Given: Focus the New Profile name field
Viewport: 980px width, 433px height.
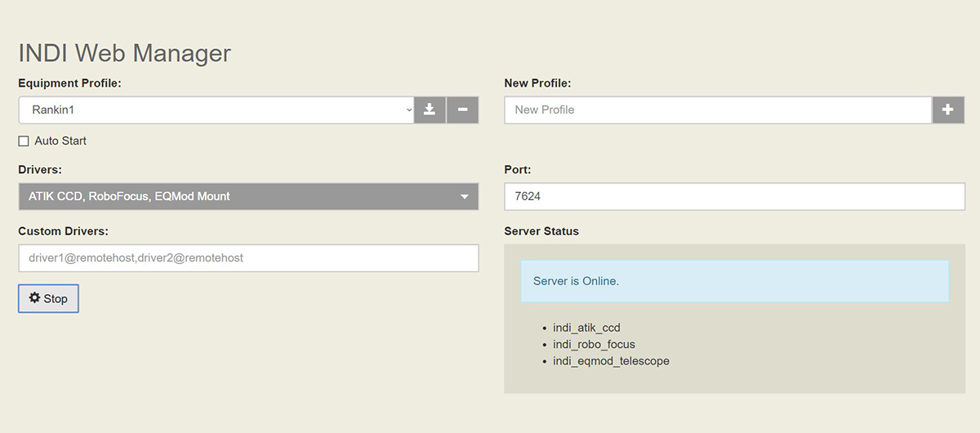Looking at the screenshot, I should click(x=719, y=109).
